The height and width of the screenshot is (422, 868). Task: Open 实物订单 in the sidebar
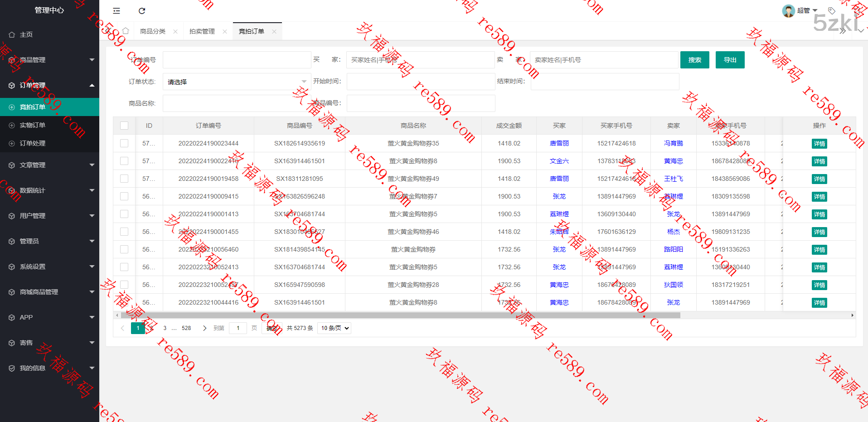(x=33, y=125)
